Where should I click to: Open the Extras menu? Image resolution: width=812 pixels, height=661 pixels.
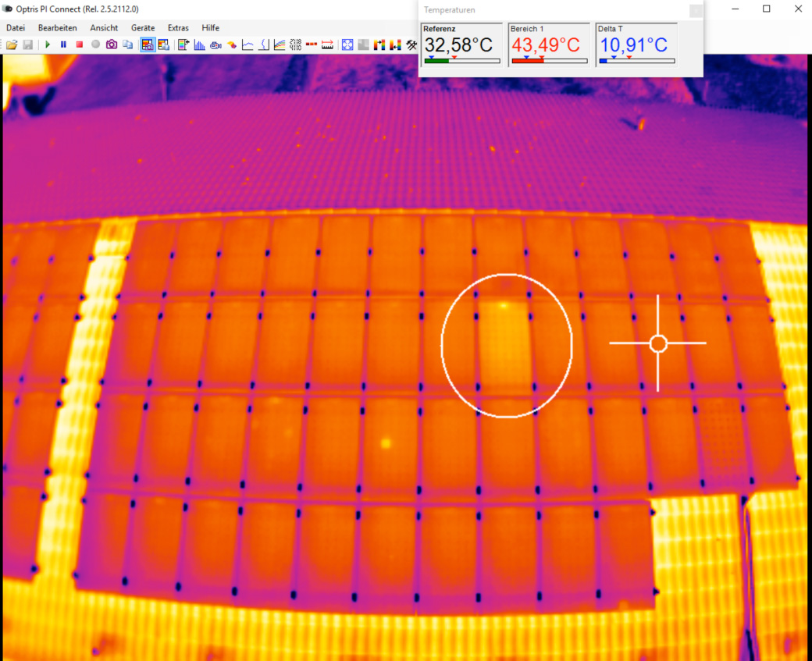pyautogui.click(x=178, y=27)
